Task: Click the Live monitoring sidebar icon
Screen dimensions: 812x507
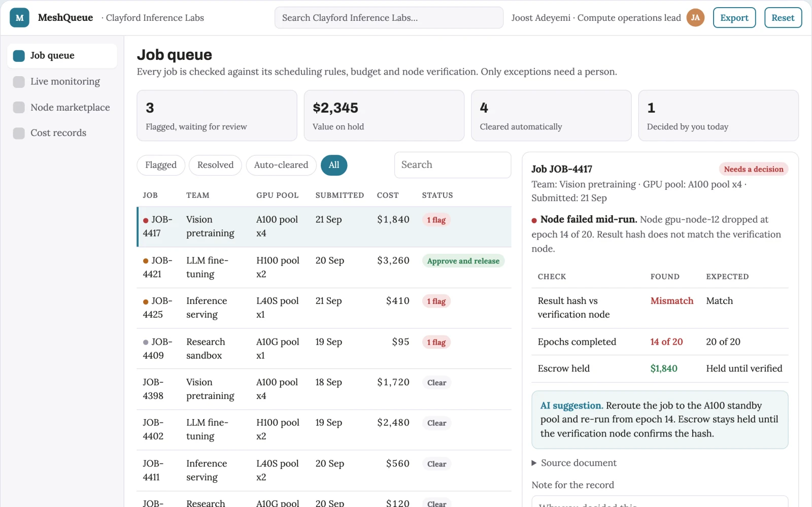Action: pos(19,82)
